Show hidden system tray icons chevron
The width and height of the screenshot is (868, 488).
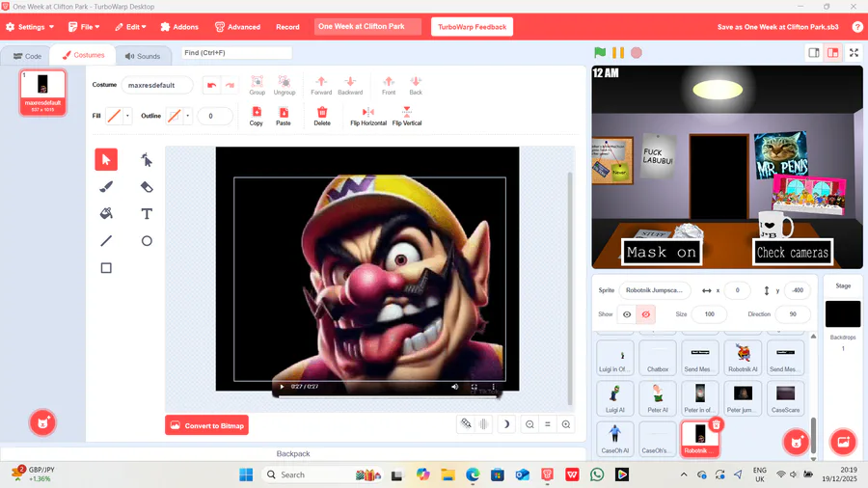tap(684, 474)
